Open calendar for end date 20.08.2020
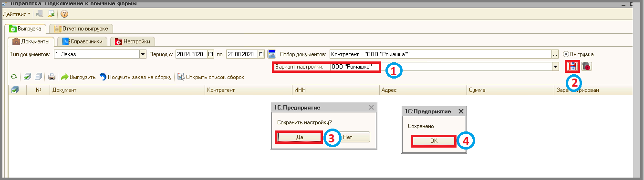The width and height of the screenshot is (644, 180). 261,54
